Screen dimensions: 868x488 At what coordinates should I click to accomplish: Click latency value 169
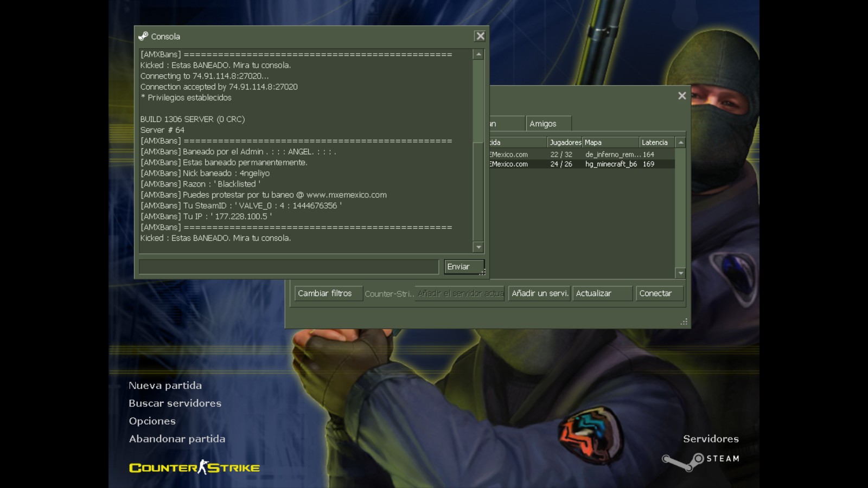coord(648,164)
